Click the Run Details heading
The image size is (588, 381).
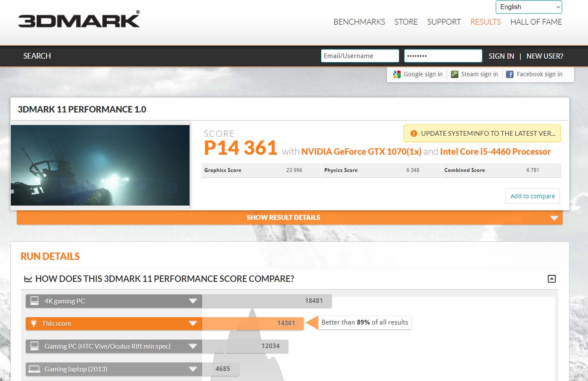coord(50,256)
